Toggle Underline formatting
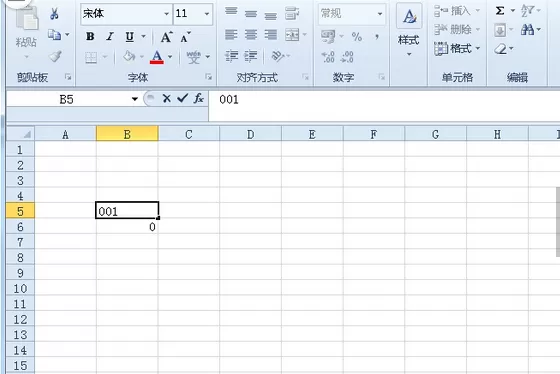Viewport: 560px width, 374px height. coord(130,36)
